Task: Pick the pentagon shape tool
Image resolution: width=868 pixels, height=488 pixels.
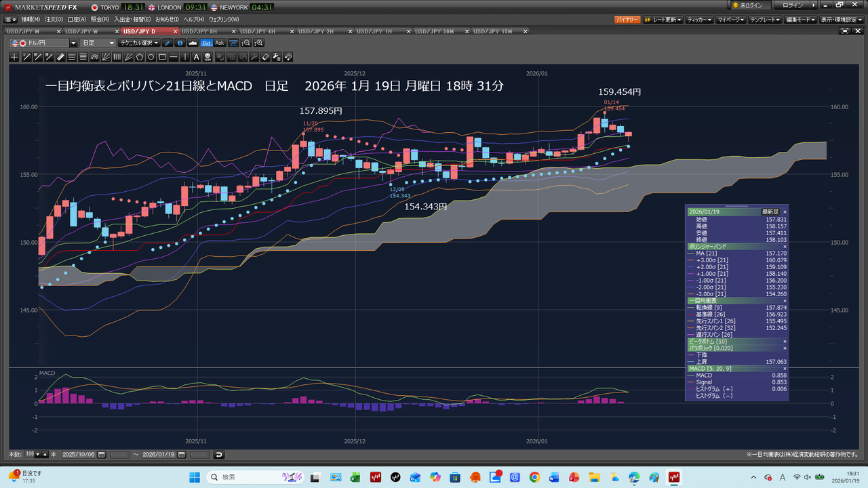Action: (140, 57)
